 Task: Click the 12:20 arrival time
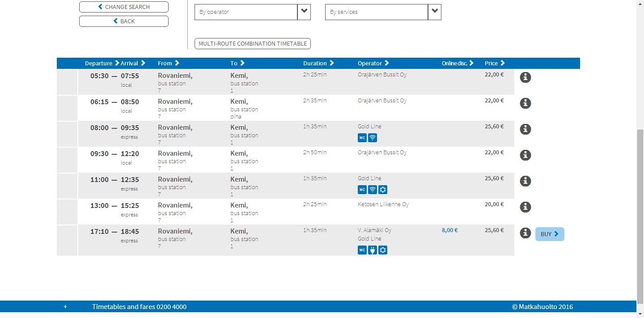[x=130, y=154]
